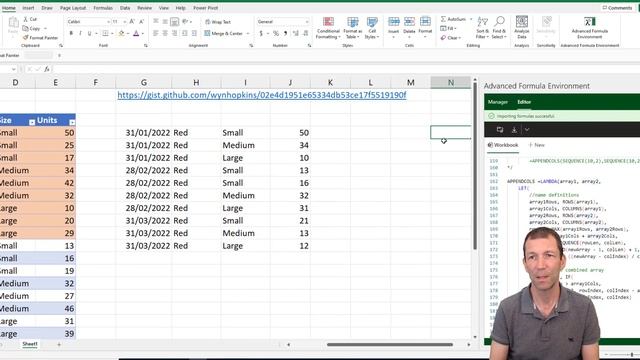Click Merge & Center

tap(223, 33)
